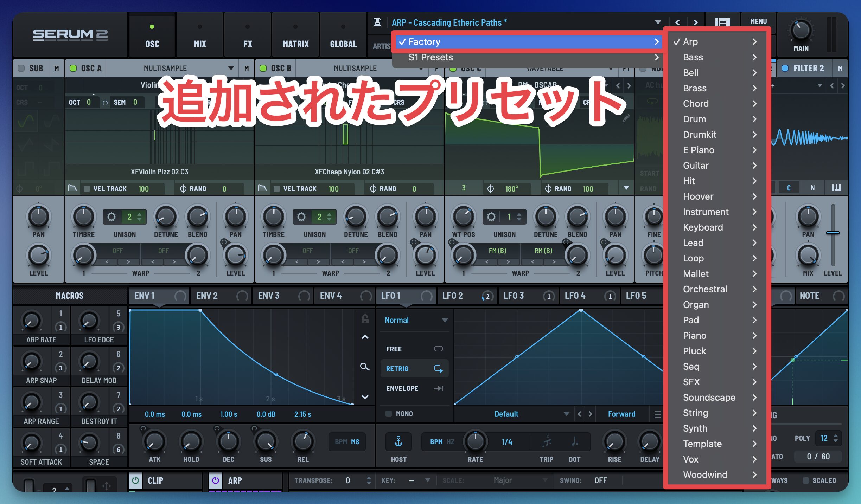Viewport: 861px width, 504px height.
Task: Enable MONO mode for LFO 1
Action: (x=388, y=414)
